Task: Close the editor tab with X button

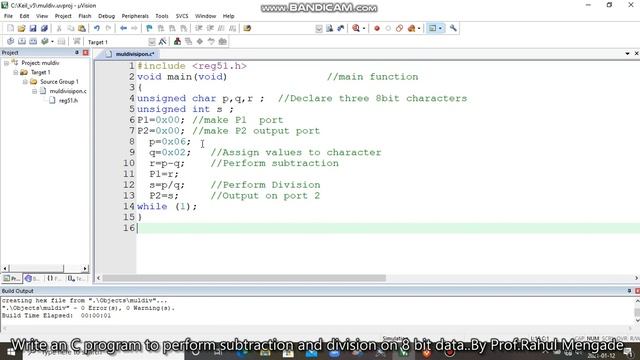Action: pyautogui.click(x=636, y=53)
